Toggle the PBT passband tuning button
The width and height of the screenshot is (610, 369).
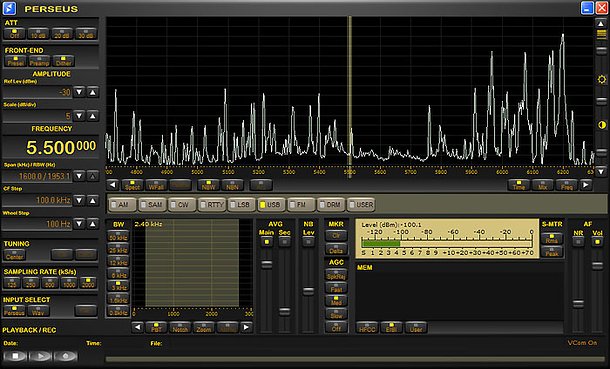pyautogui.click(x=156, y=327)
